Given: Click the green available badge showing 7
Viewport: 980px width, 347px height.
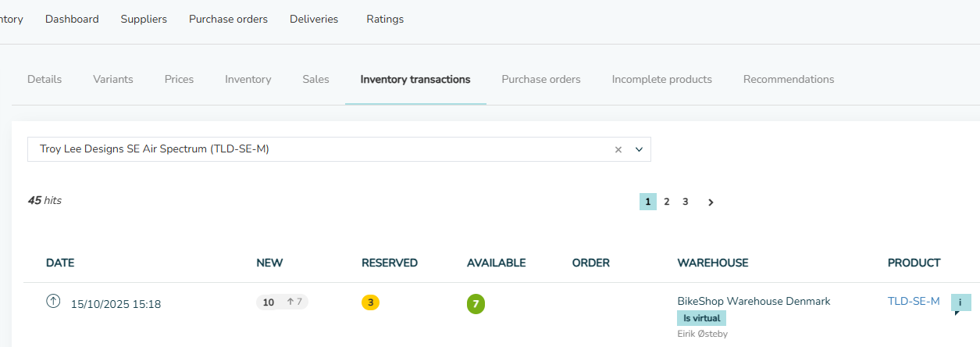Looking at the screenshot, I should [476, 303].
